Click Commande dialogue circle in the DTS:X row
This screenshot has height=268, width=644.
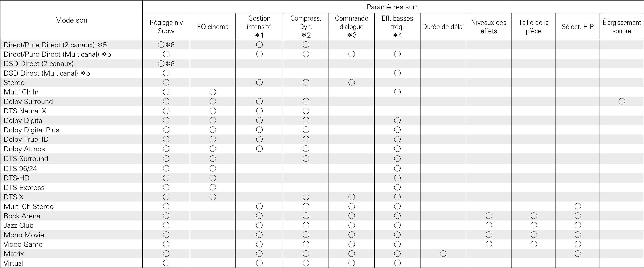point(351,197)
